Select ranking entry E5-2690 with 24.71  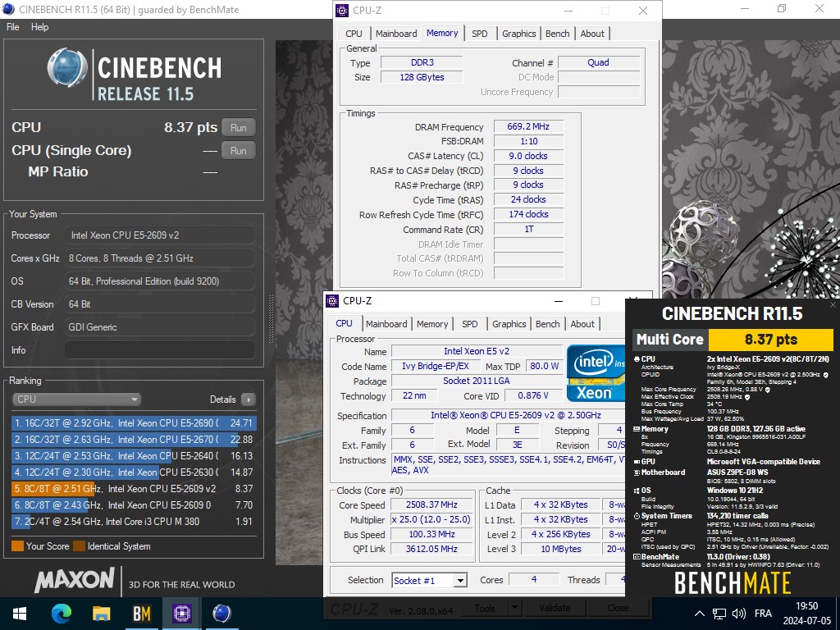[134, 423]
